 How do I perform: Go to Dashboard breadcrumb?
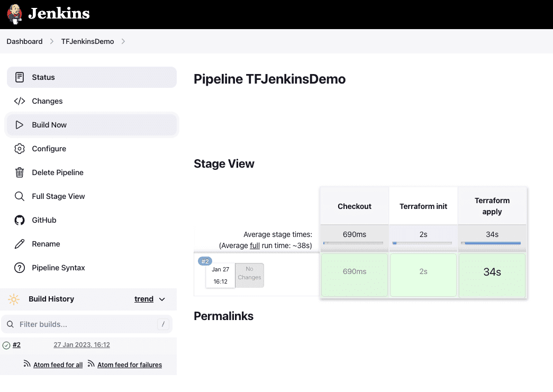pyautogui.click(x=24, y=42)
